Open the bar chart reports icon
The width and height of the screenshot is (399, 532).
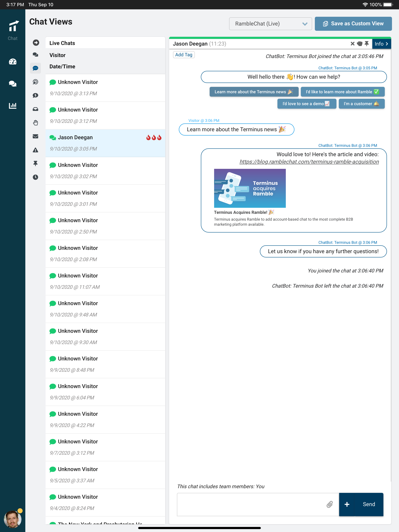(x=12, y=106)
